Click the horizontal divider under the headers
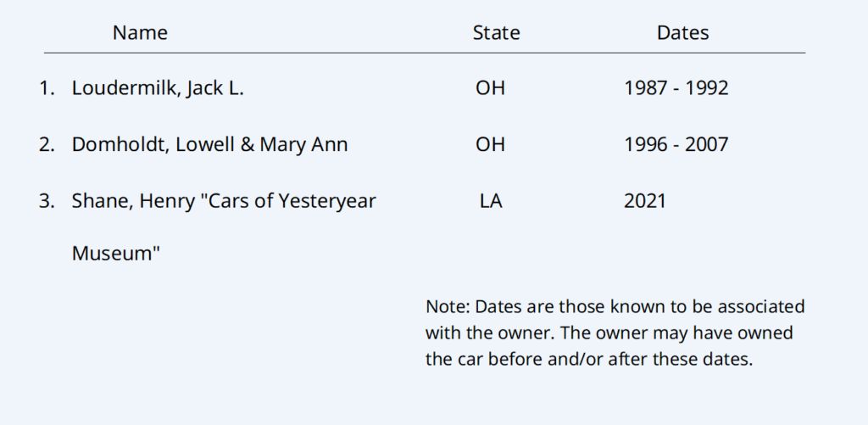This screenshot has height=425, width=868. tap(424, 53)
